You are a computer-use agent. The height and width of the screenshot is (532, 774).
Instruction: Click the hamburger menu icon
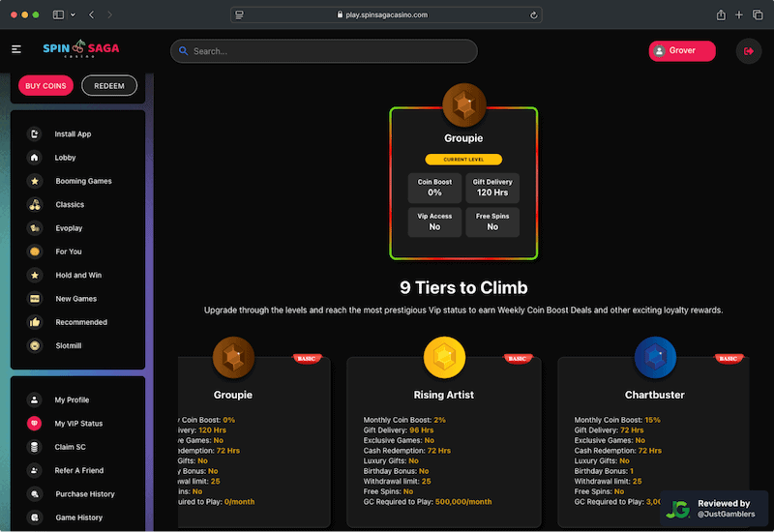point(16,49)
